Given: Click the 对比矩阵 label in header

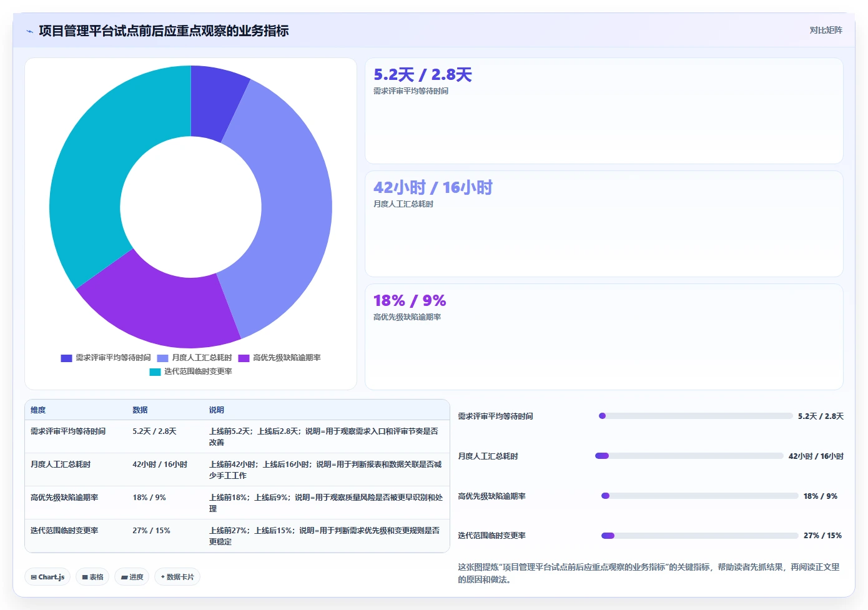Looking at the screenshot, I should pyautogui.click(x=826, y=30).
